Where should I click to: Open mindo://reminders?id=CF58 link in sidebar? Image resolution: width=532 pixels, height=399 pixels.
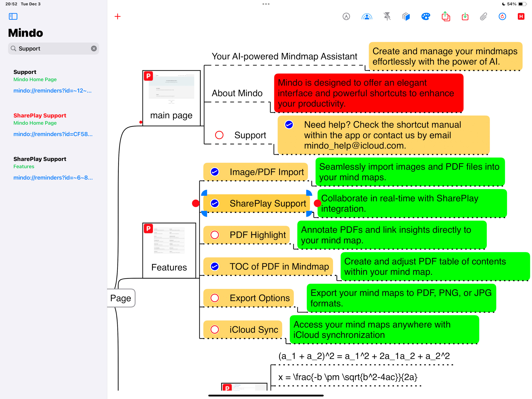(x=53, y=134)
